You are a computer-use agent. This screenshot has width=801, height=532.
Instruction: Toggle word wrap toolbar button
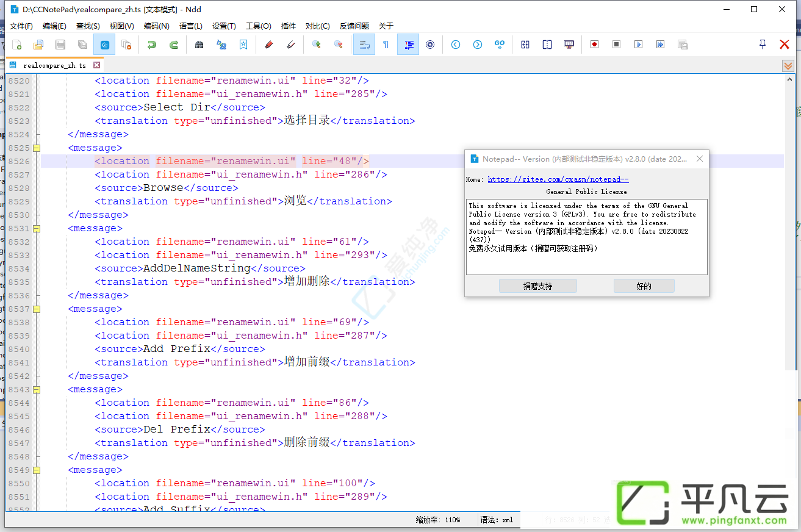364,45
